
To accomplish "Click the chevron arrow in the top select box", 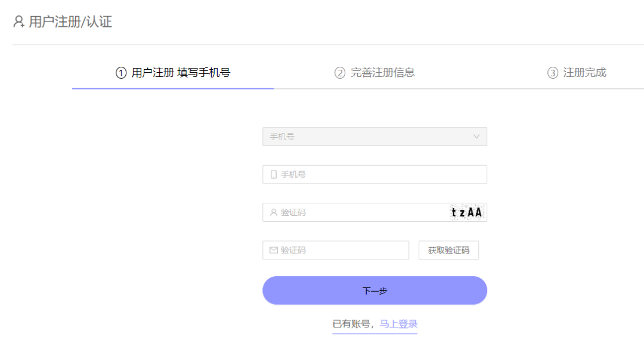I will click(x=476, y=137).
